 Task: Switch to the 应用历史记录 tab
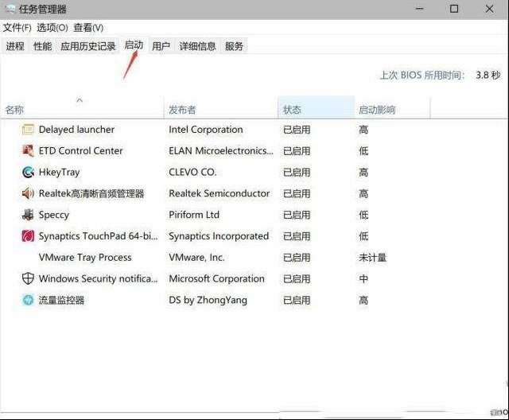pos(88,46)
